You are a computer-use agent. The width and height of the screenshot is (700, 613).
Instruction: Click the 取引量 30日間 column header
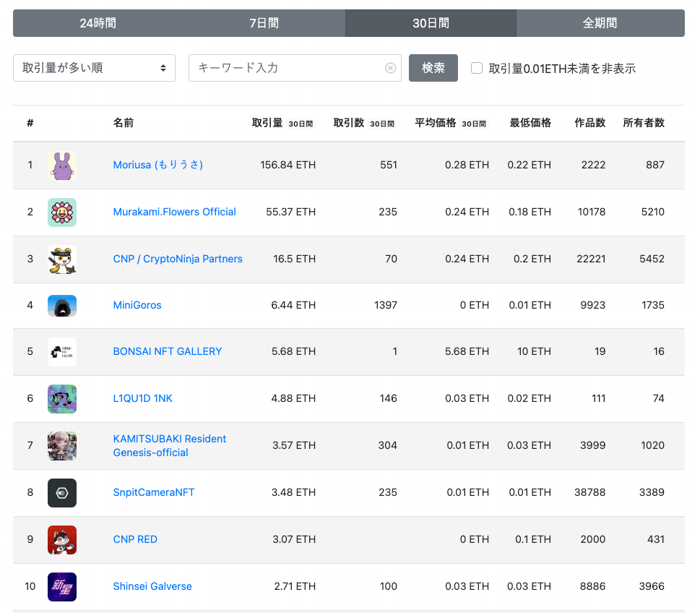click(283, 123)
